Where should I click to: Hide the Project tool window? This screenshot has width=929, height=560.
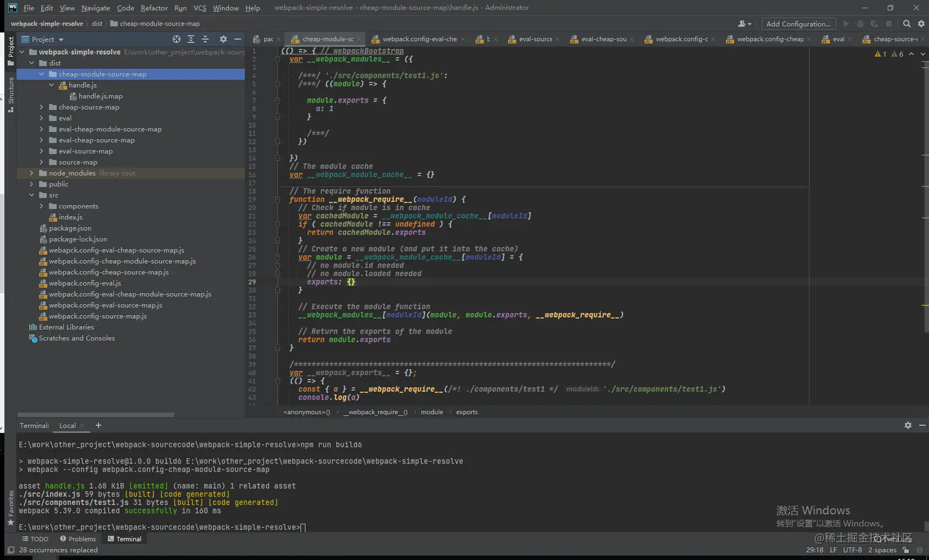[x=238, y=39]
